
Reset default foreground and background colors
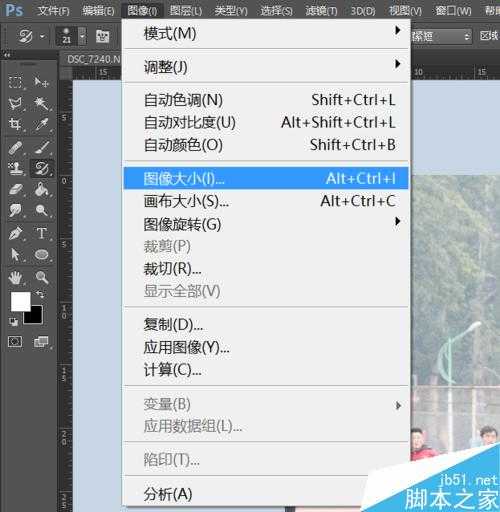tap(14, 322)
